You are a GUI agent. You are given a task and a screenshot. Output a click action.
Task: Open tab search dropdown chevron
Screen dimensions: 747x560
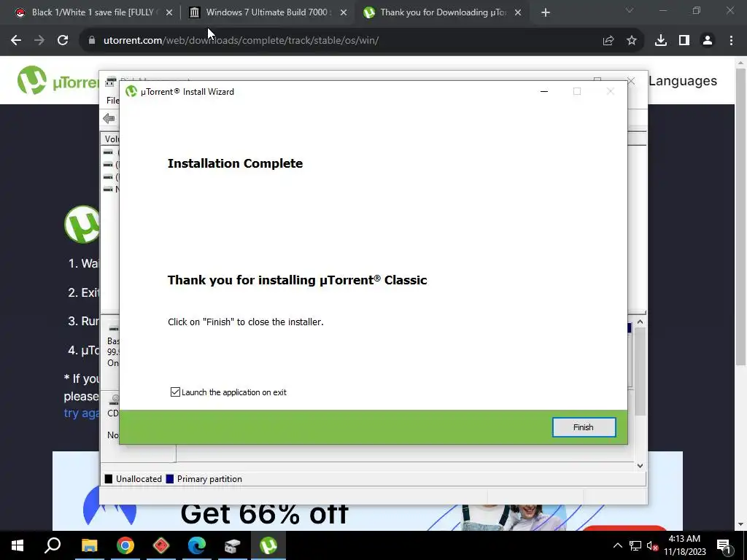[630, 10]
